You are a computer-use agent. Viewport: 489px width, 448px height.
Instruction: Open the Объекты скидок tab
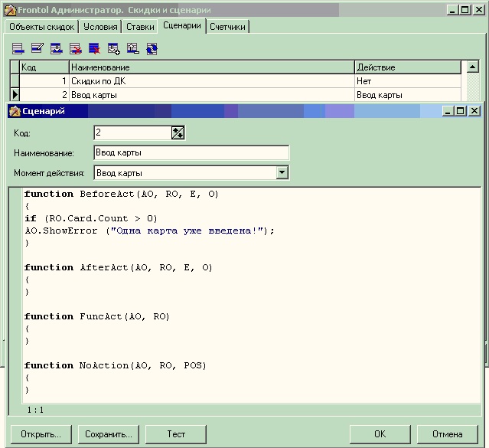point(41,27)
